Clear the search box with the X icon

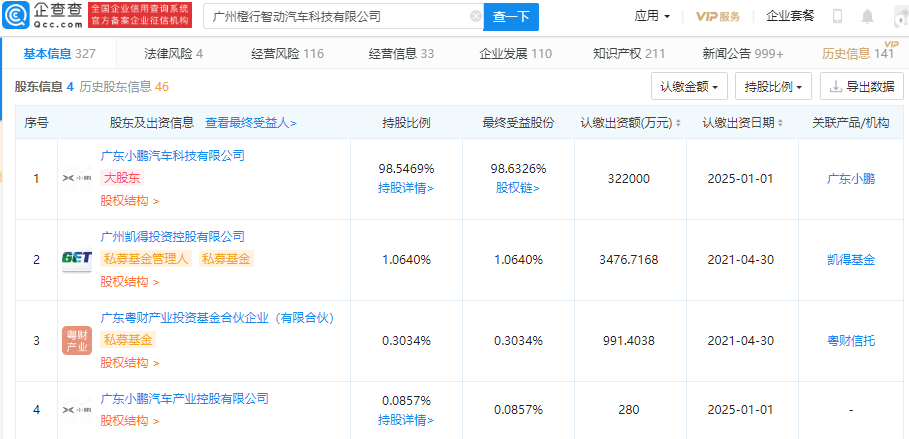tap(475, 16)
